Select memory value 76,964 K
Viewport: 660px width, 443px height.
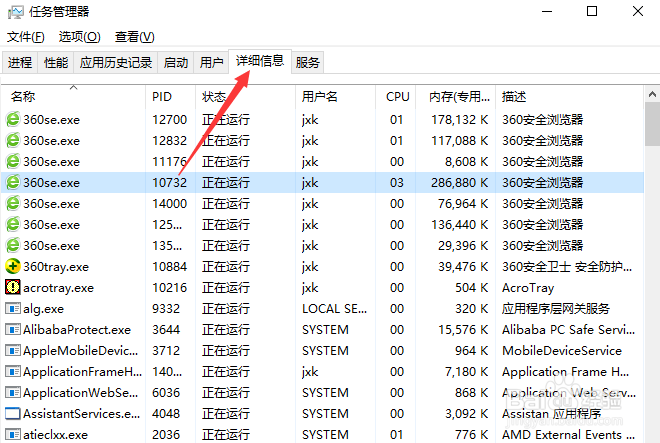tap(463, 204)
